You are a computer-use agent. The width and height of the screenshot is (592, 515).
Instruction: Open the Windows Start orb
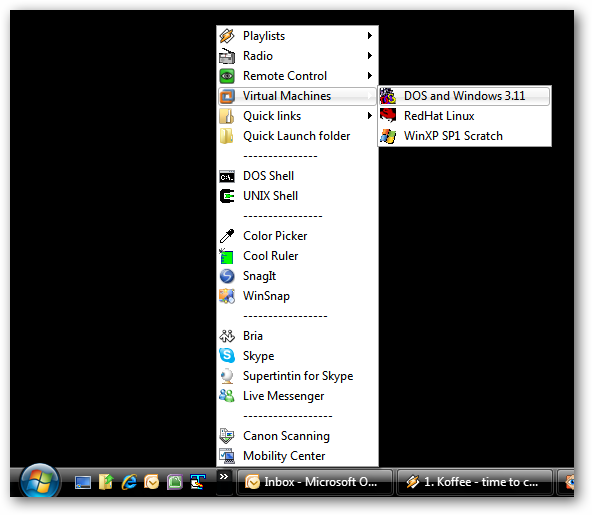(x=40, y=481)
